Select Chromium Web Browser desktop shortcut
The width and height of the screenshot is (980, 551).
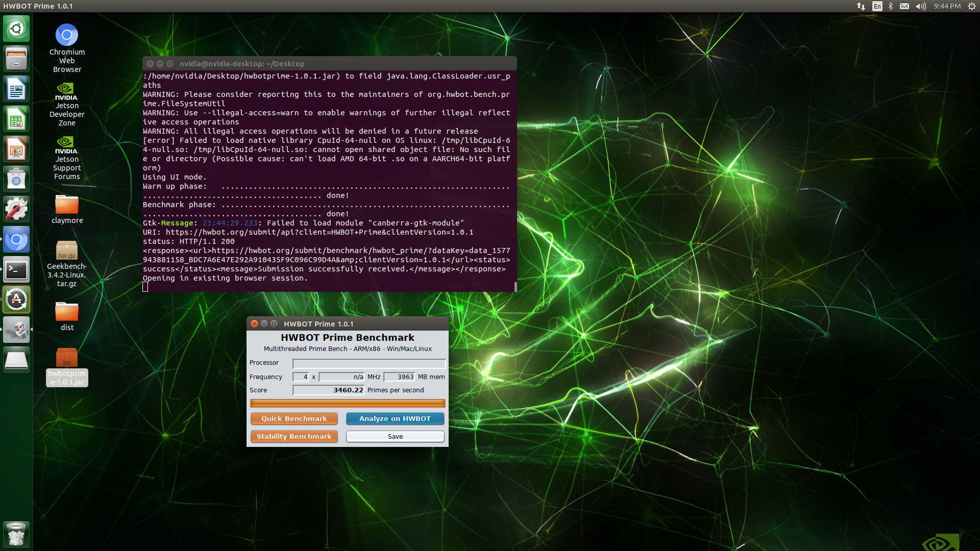[x=67, y=48]
